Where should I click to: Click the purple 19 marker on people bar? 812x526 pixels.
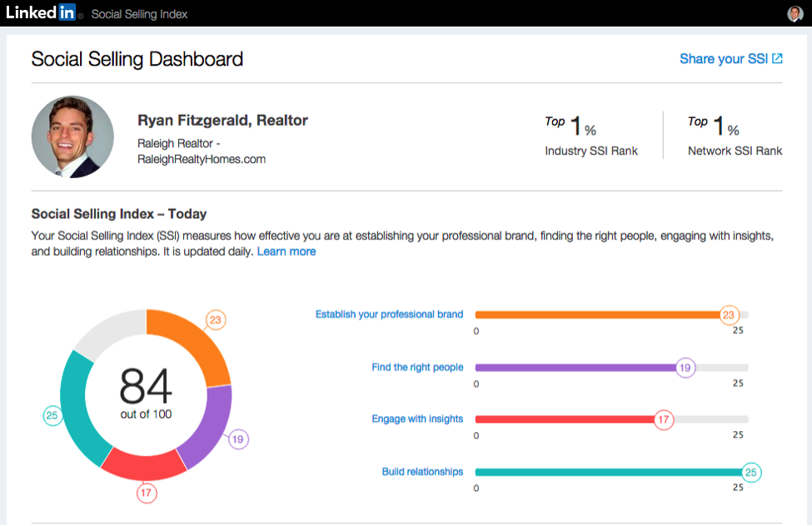point(685,368)
